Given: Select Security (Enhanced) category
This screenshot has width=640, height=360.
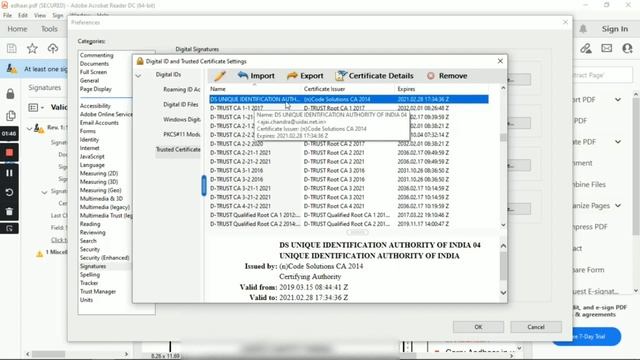Looking at the screenshot, I should coord(104,258).
